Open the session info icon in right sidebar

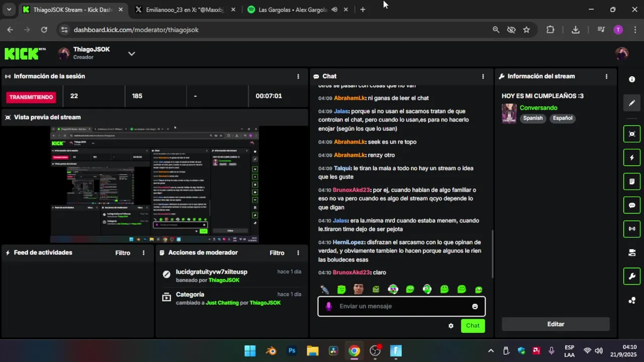tap(632, 79)
